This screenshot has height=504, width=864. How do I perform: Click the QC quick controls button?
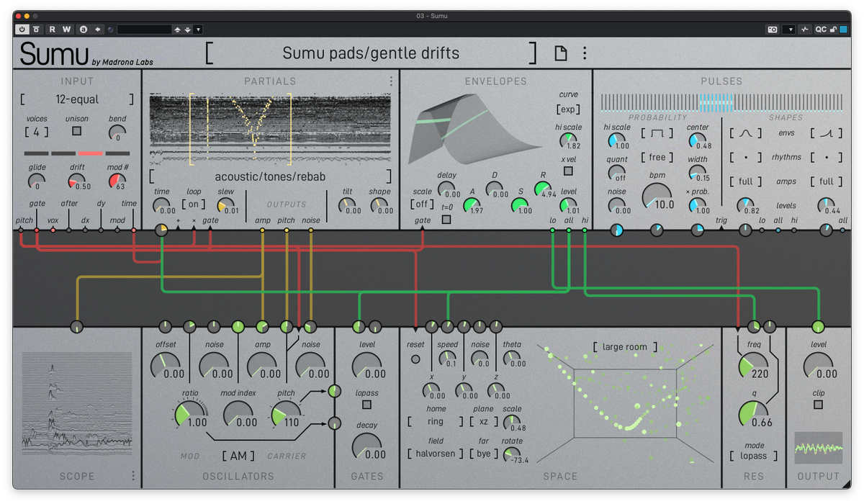tap(821, 30)
